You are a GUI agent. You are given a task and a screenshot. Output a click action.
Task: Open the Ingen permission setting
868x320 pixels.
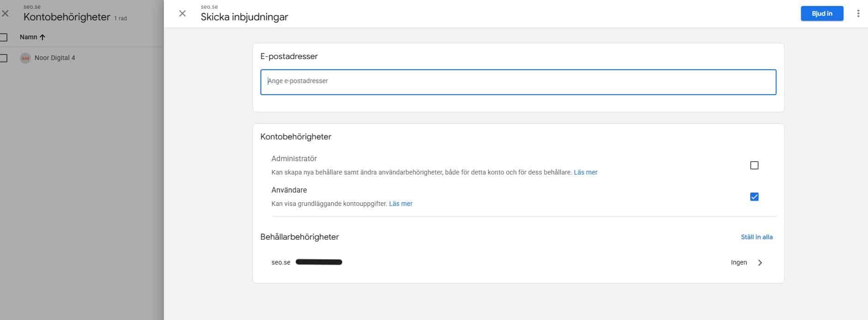(738, 262)
